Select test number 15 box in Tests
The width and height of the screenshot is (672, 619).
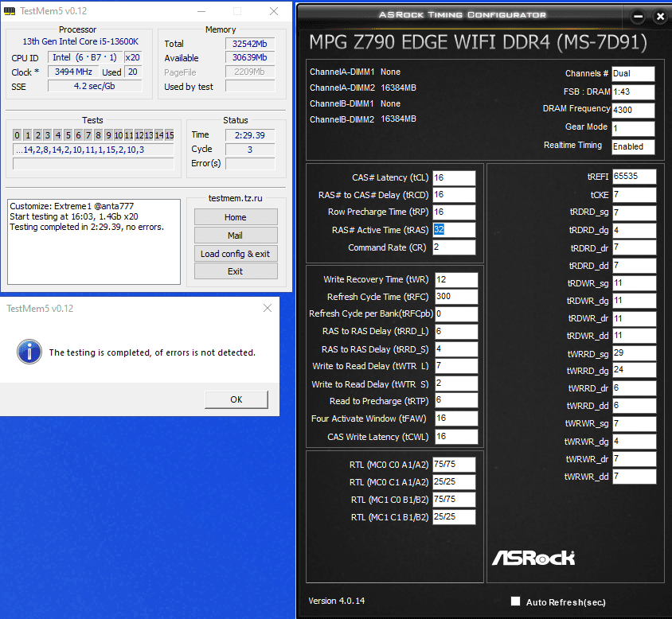pos(170,135)
